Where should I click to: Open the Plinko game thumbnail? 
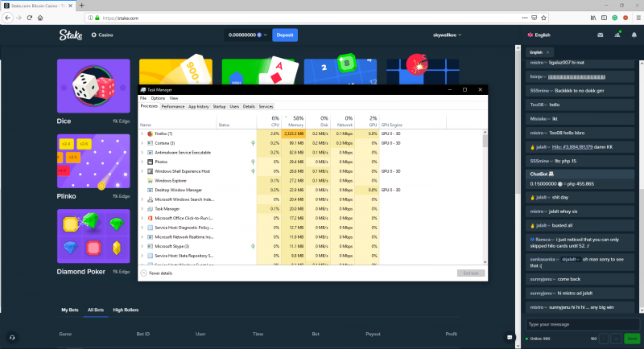tap(93, 161)
